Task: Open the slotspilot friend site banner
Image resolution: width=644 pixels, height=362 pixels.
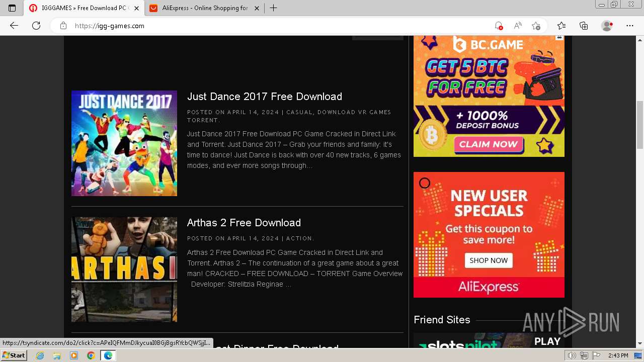Action: [489, 340]
